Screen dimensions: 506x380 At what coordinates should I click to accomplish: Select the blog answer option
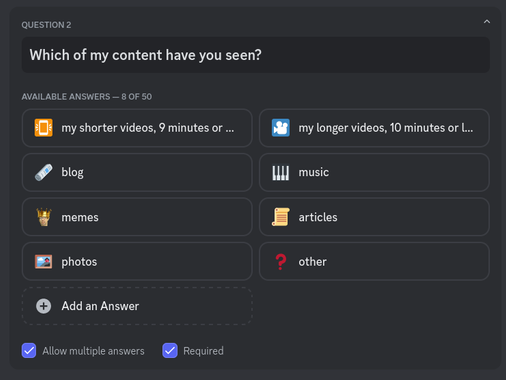tap(137, 172)
